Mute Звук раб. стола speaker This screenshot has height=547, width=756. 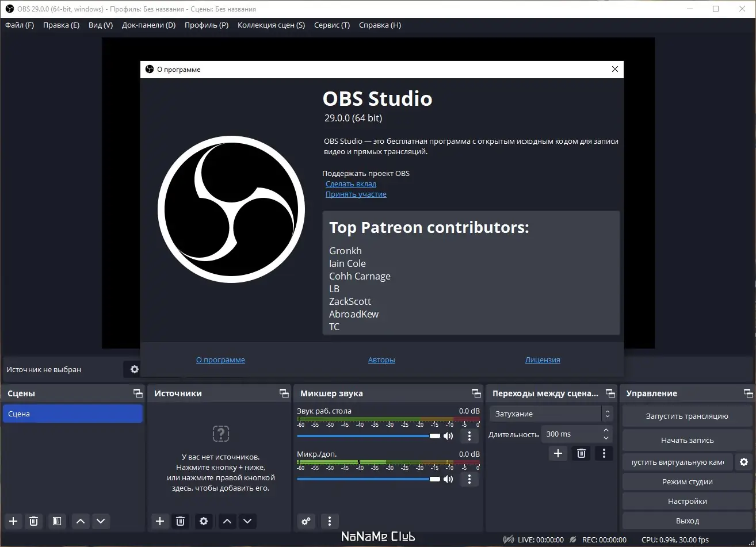pos(449,436)
